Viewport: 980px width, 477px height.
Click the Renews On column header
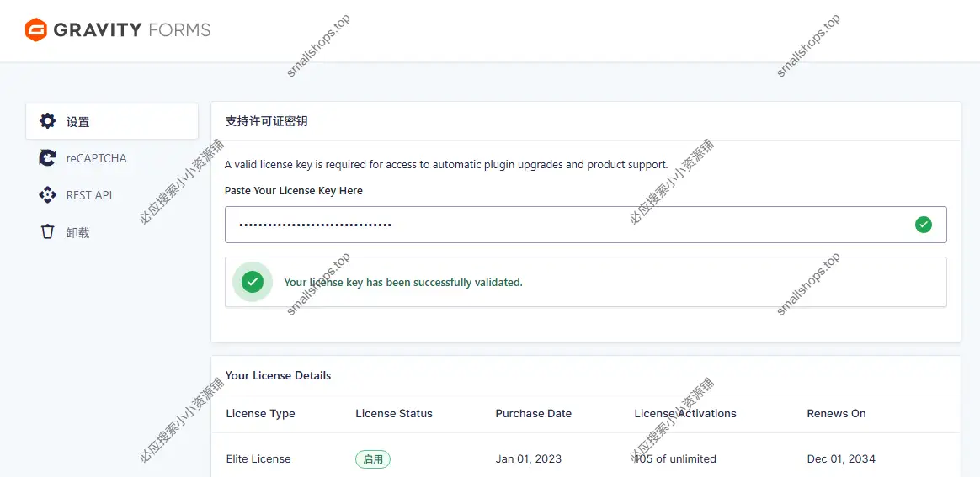[x=836, y=413]
